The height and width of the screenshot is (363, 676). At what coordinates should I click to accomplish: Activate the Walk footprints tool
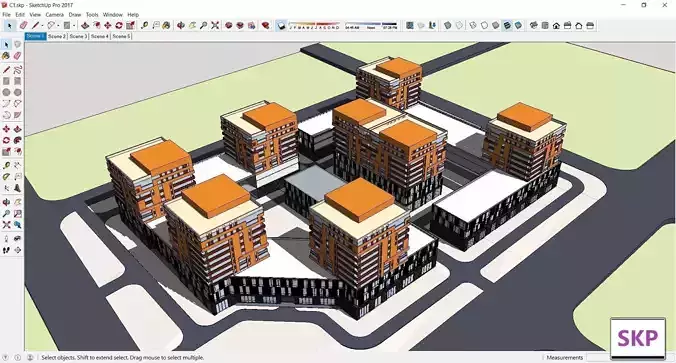coord(6,250)
